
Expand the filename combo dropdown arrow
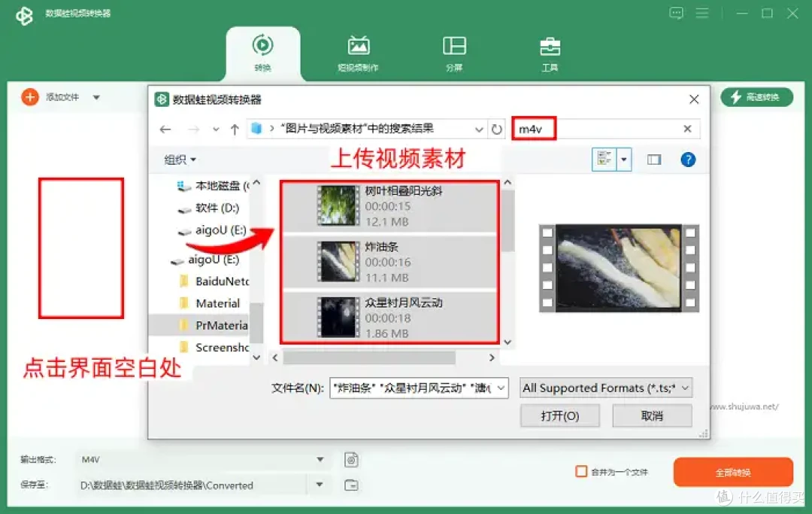pyautogui.click(x=501, y=388)
